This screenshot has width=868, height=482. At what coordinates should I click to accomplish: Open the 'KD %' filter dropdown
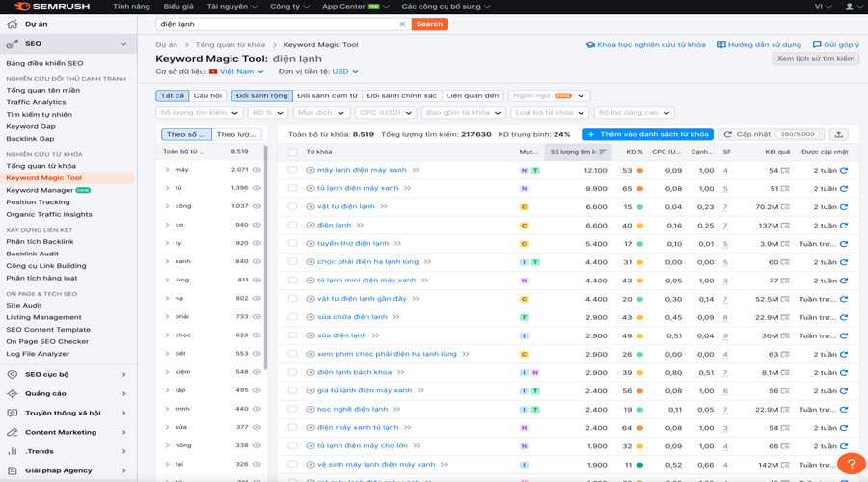coord(266,113)
